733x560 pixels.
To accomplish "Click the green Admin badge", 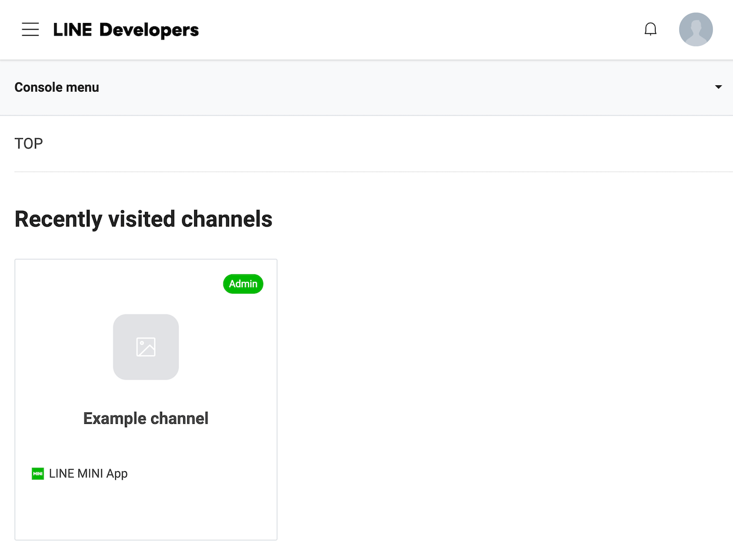I will (243, 284).
